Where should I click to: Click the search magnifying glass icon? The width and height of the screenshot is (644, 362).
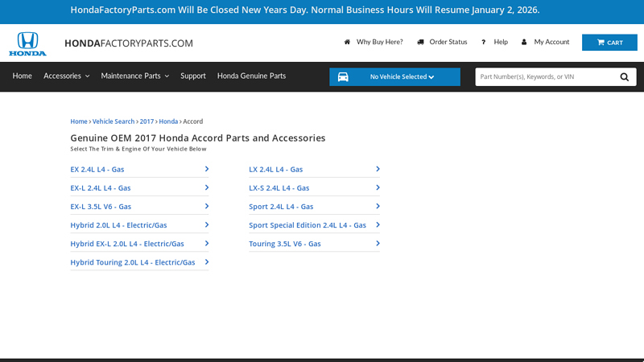click(x=625, y=77)
